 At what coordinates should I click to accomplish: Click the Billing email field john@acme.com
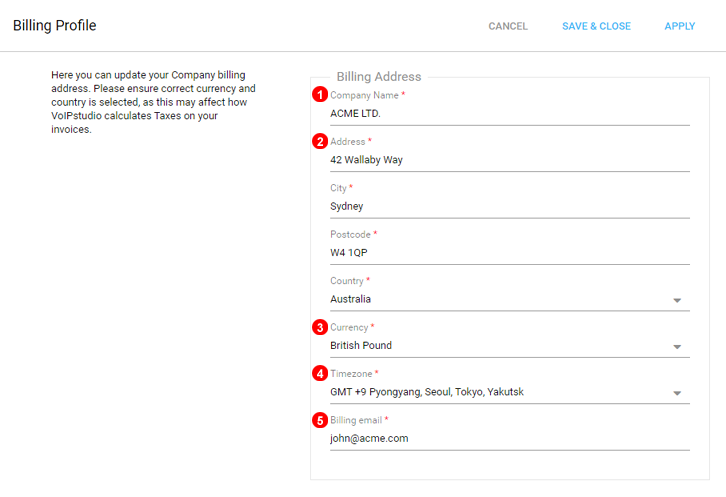[x=510, y=439]
